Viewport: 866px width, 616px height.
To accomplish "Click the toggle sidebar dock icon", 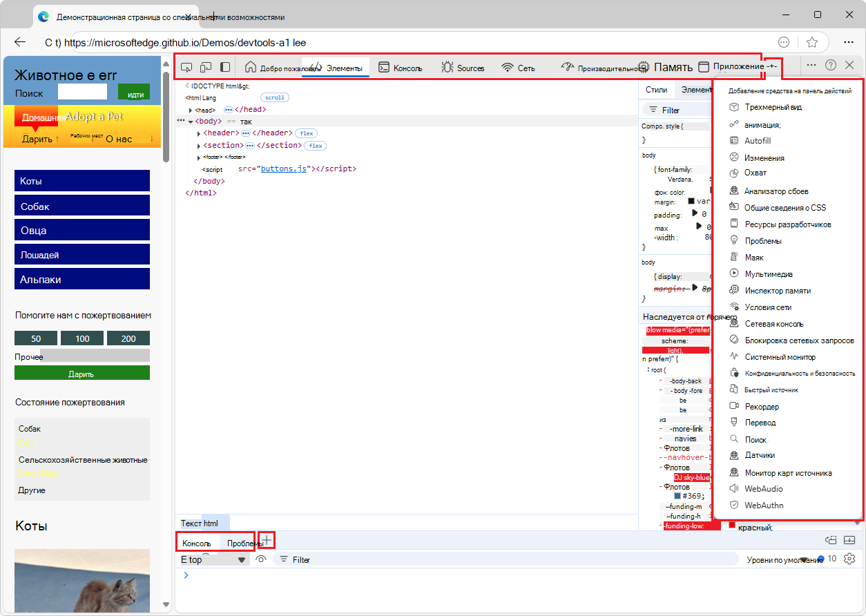I will [x=225, y=67].
